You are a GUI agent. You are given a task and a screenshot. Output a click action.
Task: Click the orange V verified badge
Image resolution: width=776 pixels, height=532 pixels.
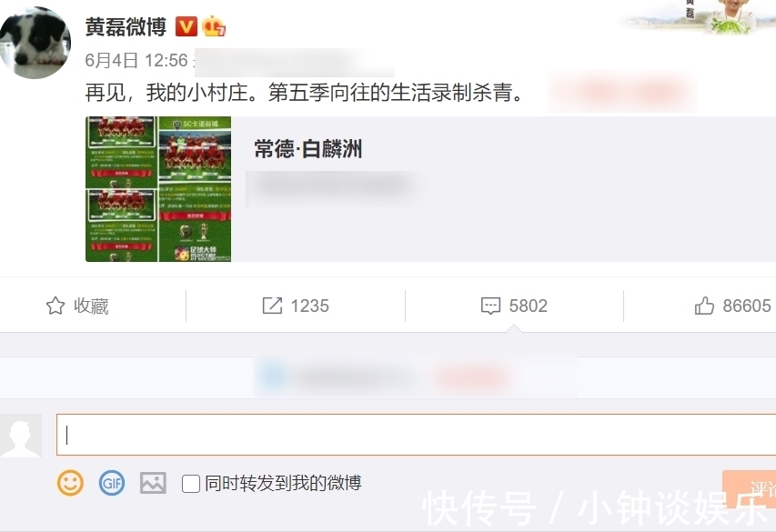(x=186, y=26)
